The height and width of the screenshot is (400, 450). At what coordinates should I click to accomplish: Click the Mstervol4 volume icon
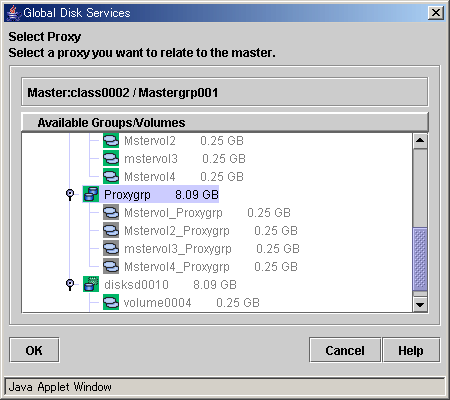click(111, 176)
